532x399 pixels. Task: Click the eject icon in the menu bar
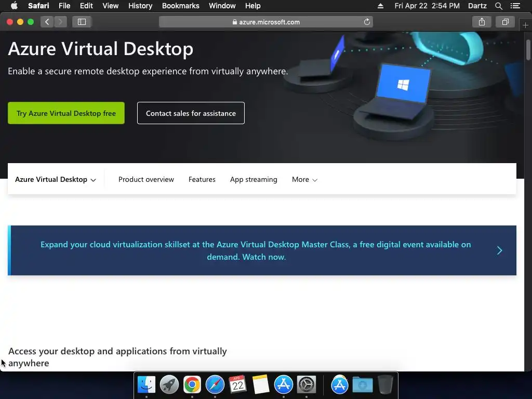click(381, 6)
